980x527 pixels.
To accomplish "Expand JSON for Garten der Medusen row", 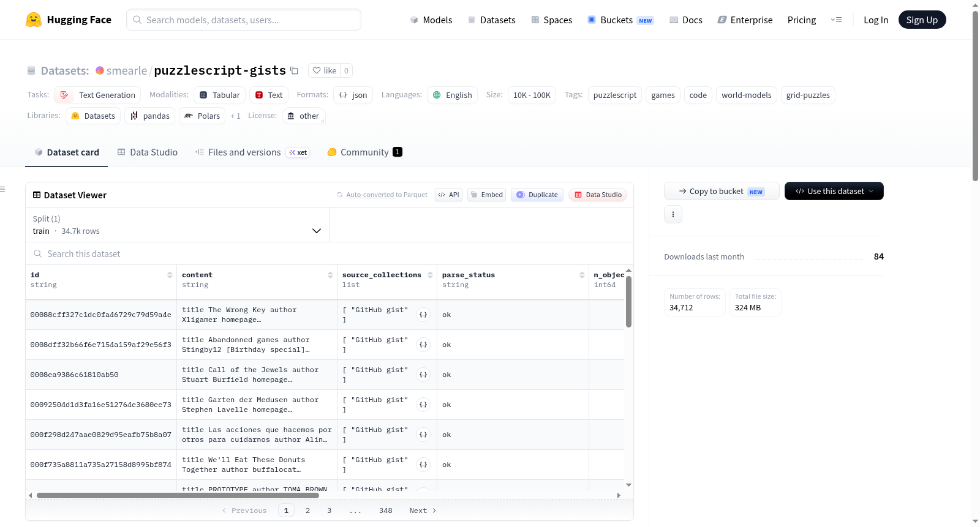I will pos(423,405).
